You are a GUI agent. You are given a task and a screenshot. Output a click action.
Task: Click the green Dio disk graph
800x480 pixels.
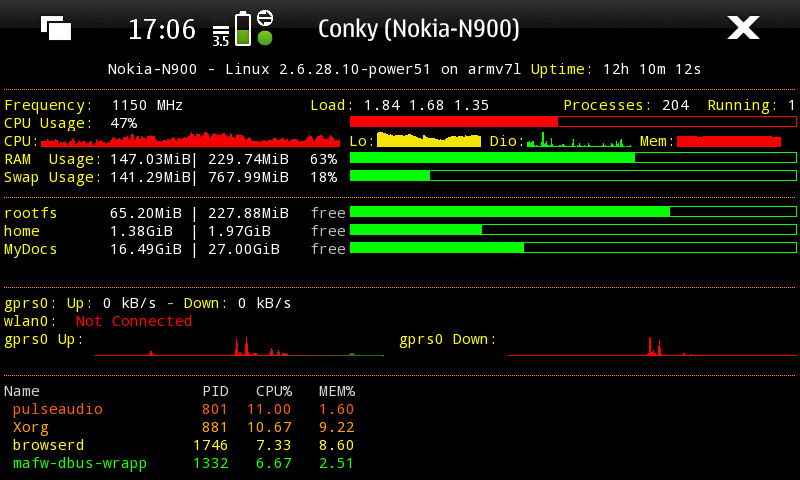click(x=579, y=139)
